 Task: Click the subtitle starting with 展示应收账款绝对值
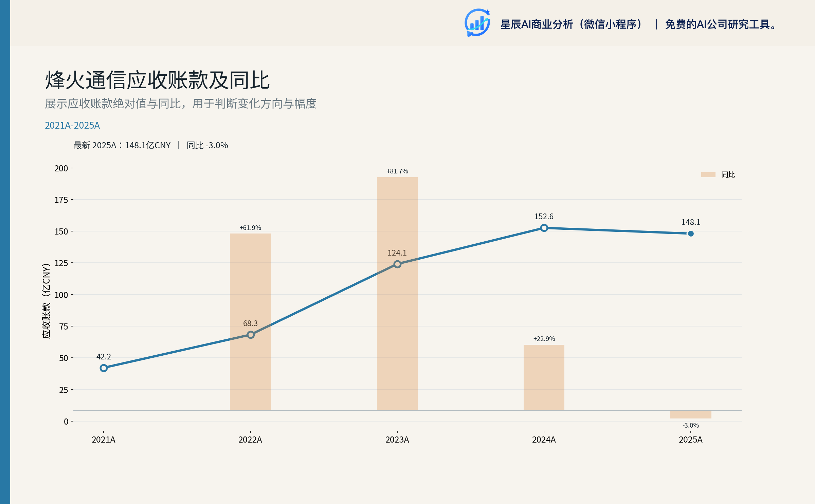pyautogui.click(x=181, y=104)
